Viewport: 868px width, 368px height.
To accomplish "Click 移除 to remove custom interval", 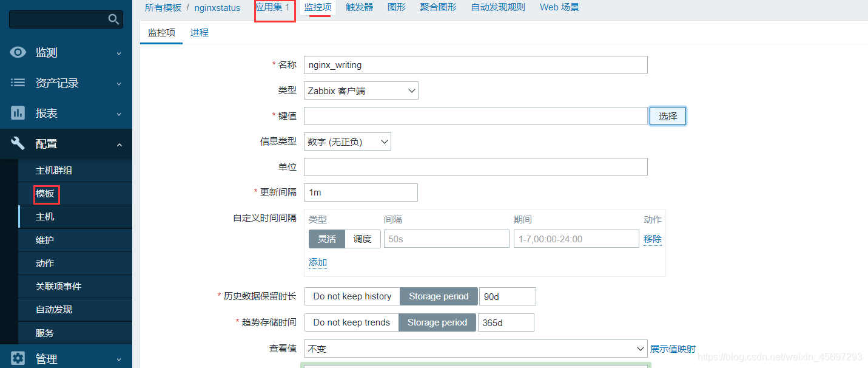I will [653, 239].
